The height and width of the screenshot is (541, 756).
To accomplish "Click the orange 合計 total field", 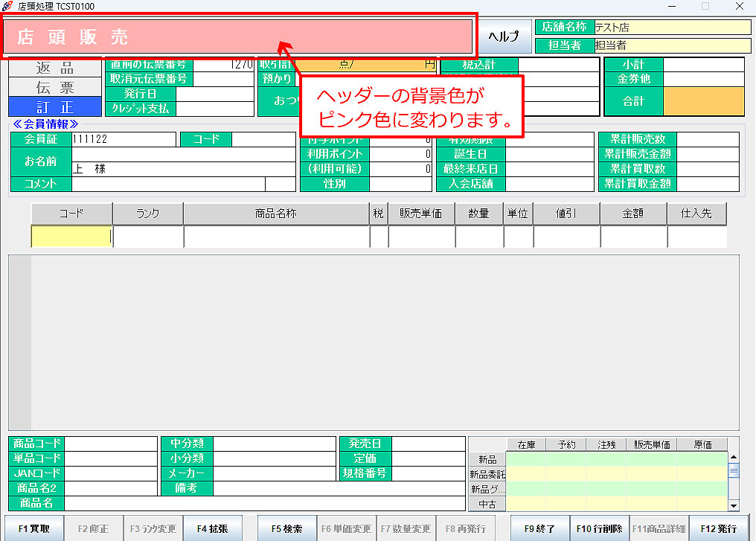I will click(703, 101).
